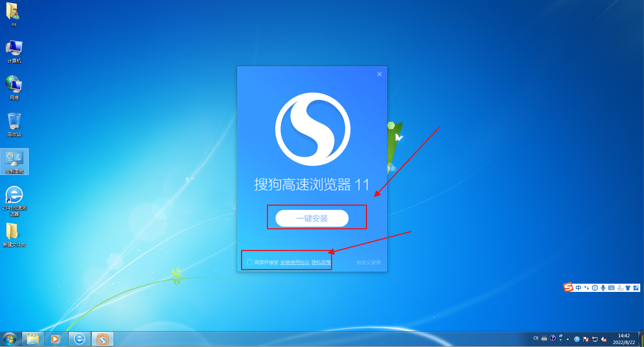644x347 pixels.
Task: Open the 2345 browser taskbar icon
Action: tap(79, 339)
